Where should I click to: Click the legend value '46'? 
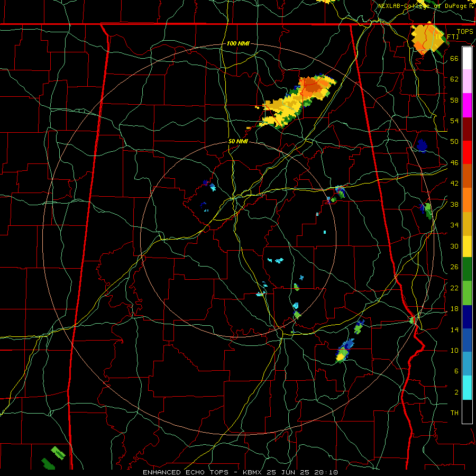tap(454, 163)
